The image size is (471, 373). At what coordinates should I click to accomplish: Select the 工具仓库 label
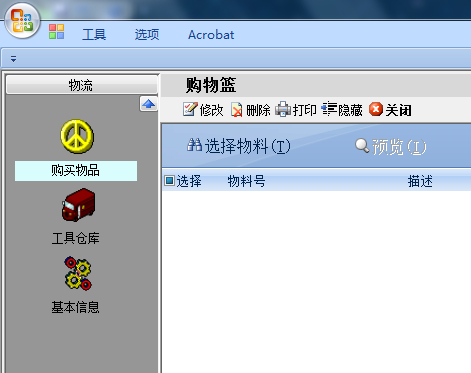point(76,238)
